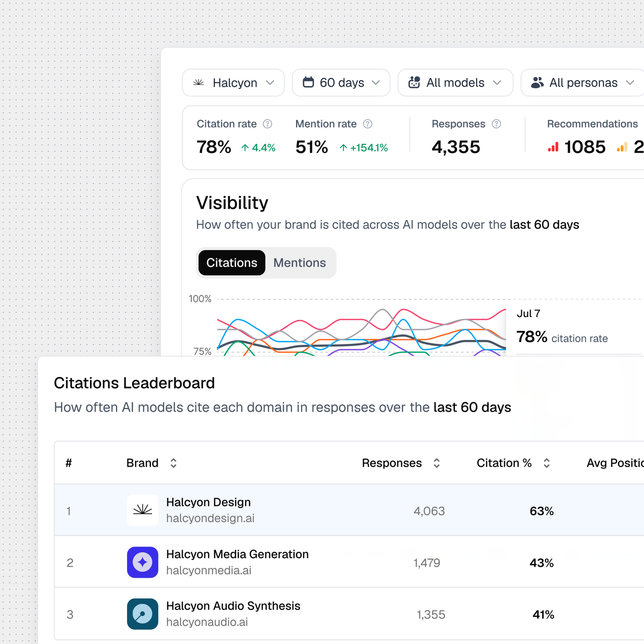
Task: Click the Halcyon Media Generation logo icon
Action: [x=143, y=562]
